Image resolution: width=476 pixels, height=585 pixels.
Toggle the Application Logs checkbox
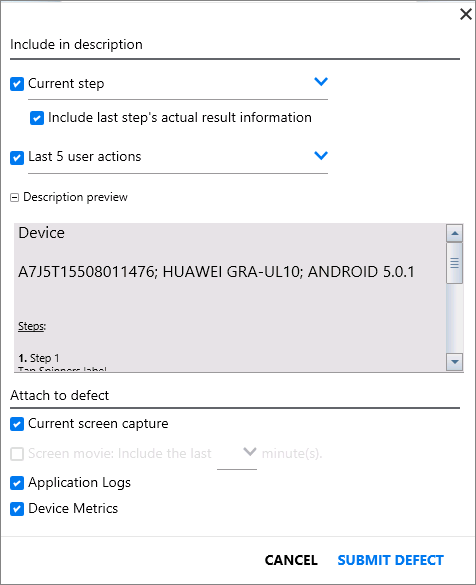click(17, 483)
